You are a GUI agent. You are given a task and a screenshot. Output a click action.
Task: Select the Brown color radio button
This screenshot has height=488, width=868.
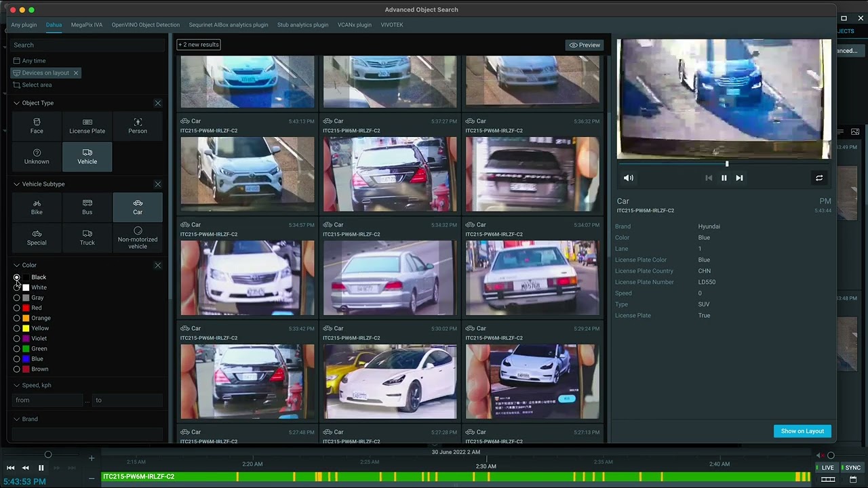17,369
